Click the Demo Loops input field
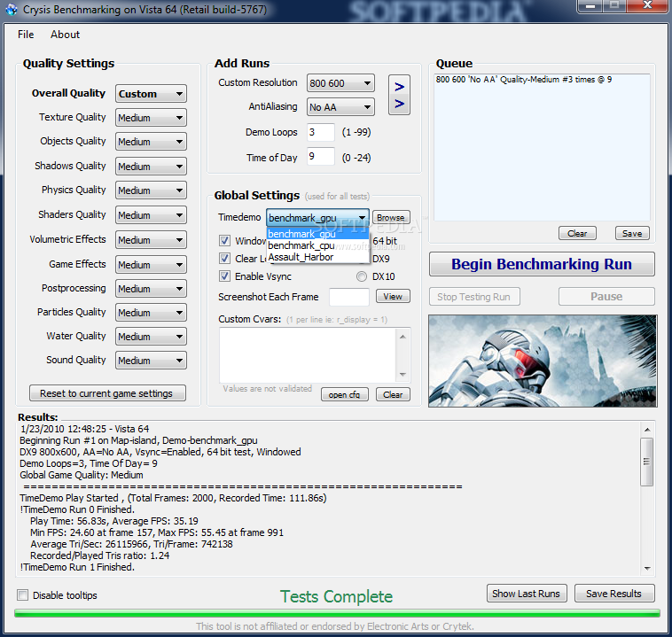The height and width of the screenshot is (637, 672). (321, 132)
